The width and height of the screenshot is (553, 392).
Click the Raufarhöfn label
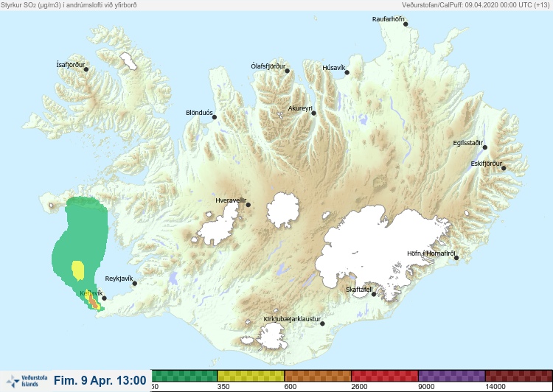pyautogui.click(x=389, y=19)
